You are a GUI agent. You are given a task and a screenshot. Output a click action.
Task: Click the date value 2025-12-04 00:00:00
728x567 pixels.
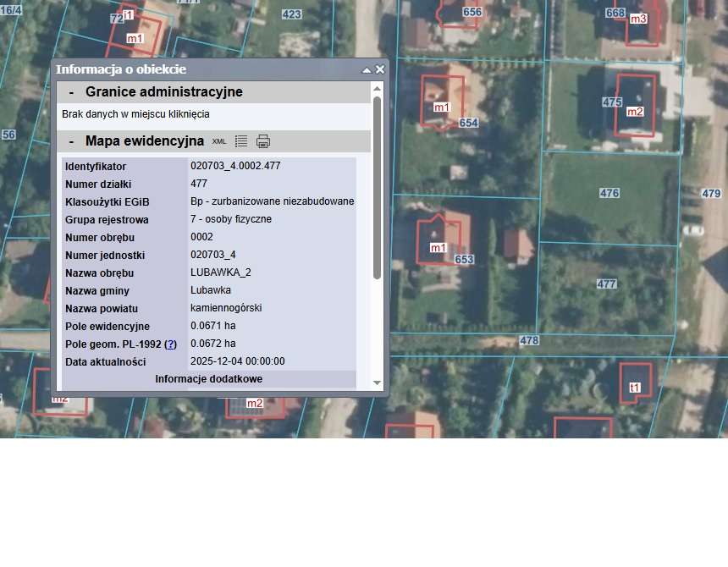click(238, 361)
